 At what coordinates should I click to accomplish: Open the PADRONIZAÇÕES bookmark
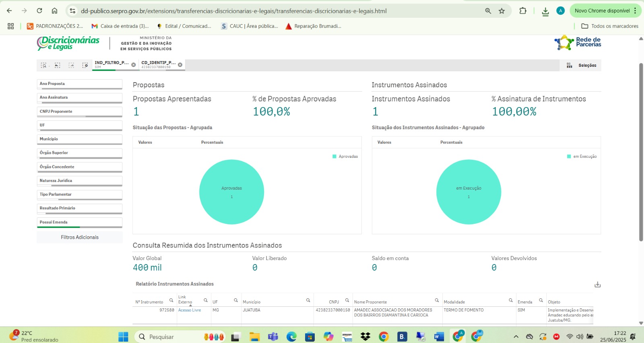click(55, 26)
